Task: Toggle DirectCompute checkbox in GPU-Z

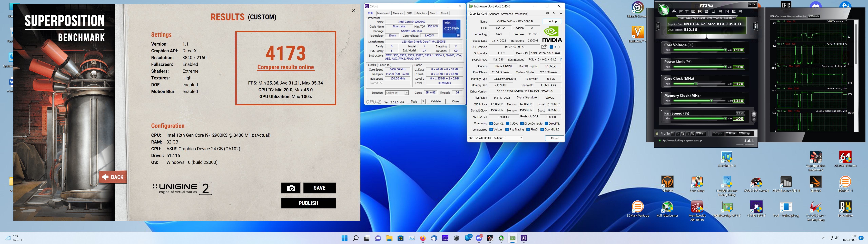Action: tap(522, 124)
